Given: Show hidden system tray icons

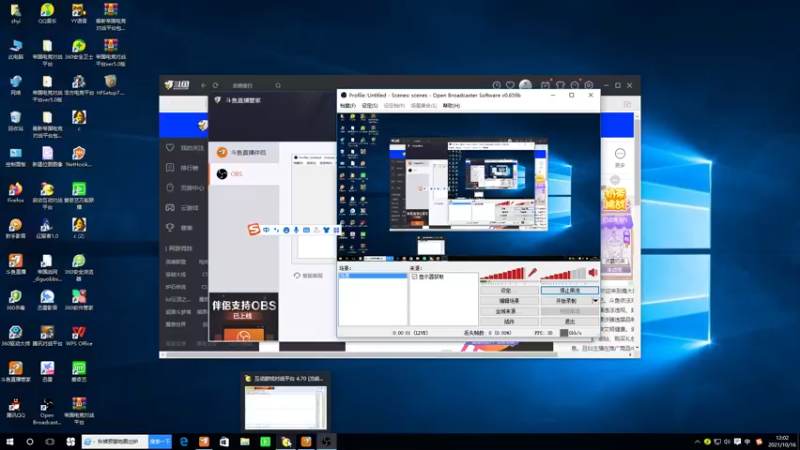Looking at the screenshot, I should (697, 442).
